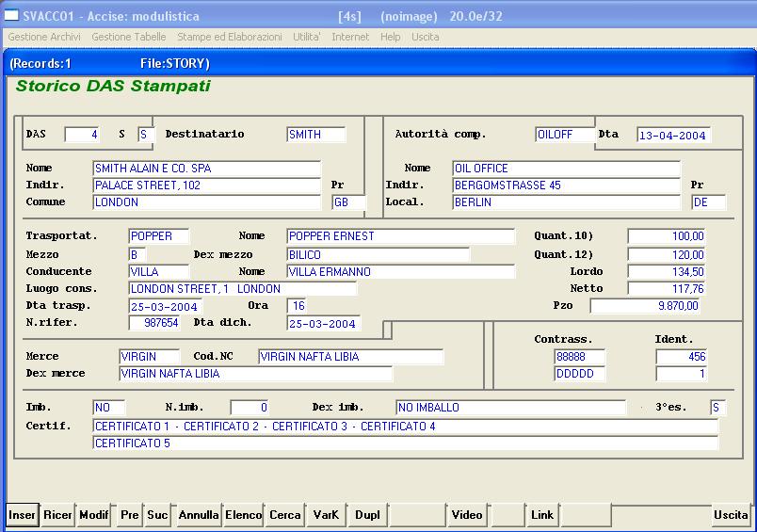Select Uscita in the menu bar
This screenshot has width=757, height=532.
point(425,37)
